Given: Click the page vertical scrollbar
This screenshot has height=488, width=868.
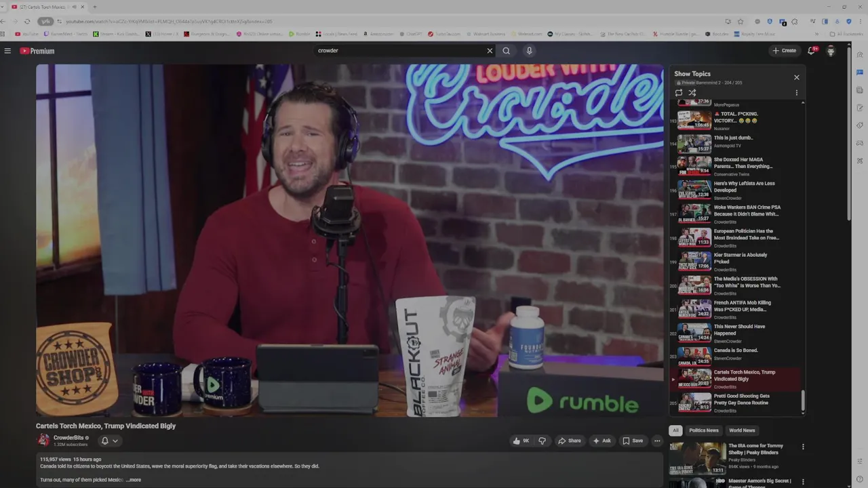Looking at the screenshot, I should click(850, 136).
